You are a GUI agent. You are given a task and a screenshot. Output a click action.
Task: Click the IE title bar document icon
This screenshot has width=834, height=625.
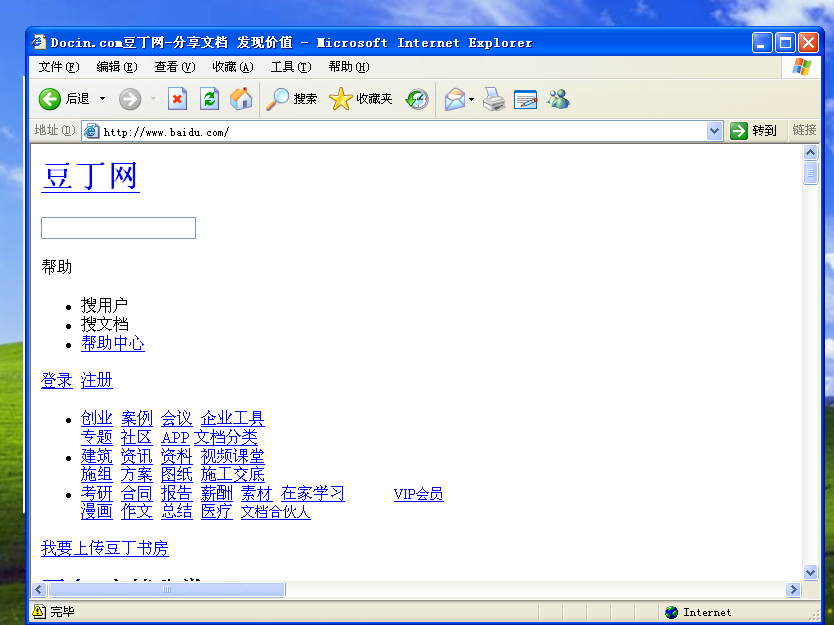tap(38, 42)
